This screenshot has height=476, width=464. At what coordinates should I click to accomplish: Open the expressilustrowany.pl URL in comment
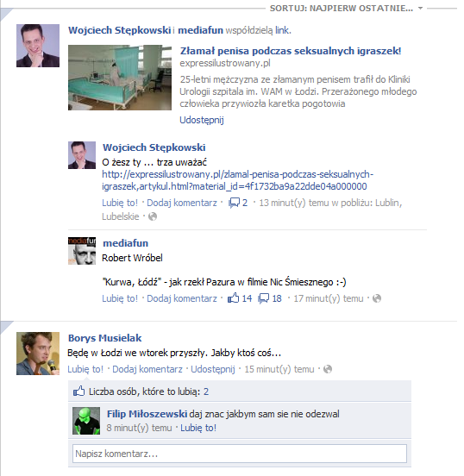[x=237, y=180]
